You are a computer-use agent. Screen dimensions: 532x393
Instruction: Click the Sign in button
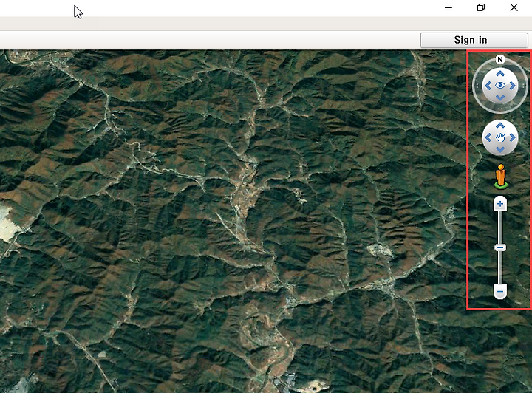(x=474, y=40)
